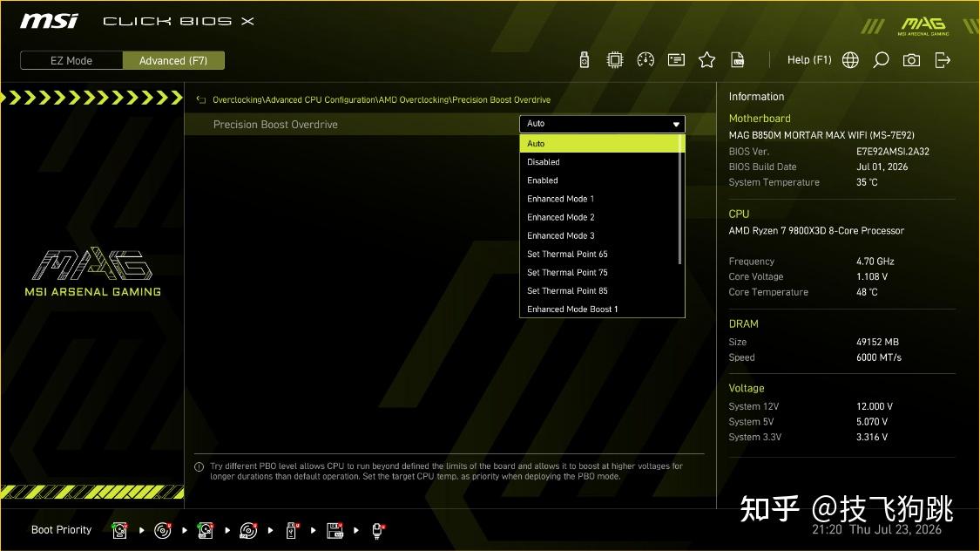
Task: Open the Precision Boost Overdrive dropdown box
Action: pyautogui.click(x=602, y=124)
